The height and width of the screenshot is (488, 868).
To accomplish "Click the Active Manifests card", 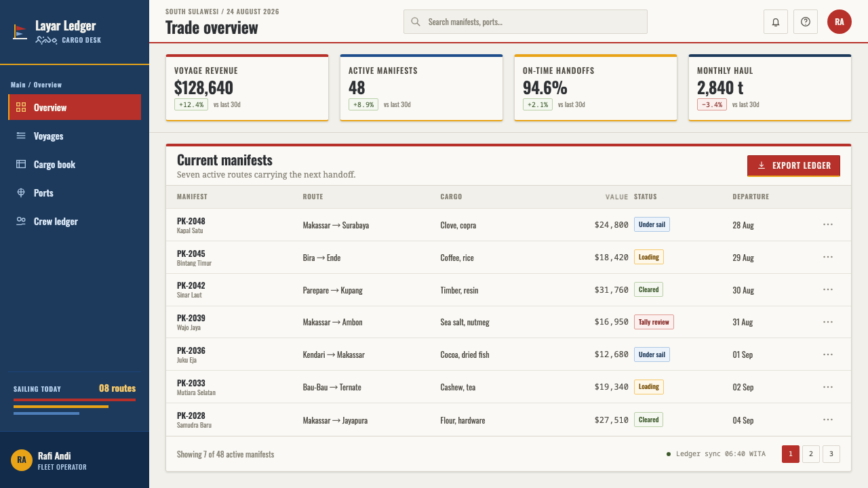I will (421, 87).
